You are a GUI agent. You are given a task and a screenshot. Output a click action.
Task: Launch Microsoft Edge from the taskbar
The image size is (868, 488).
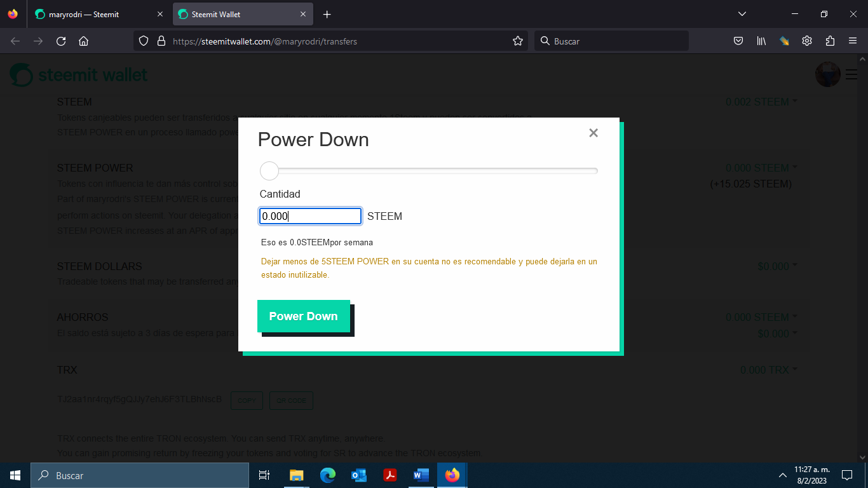[328, 475]
